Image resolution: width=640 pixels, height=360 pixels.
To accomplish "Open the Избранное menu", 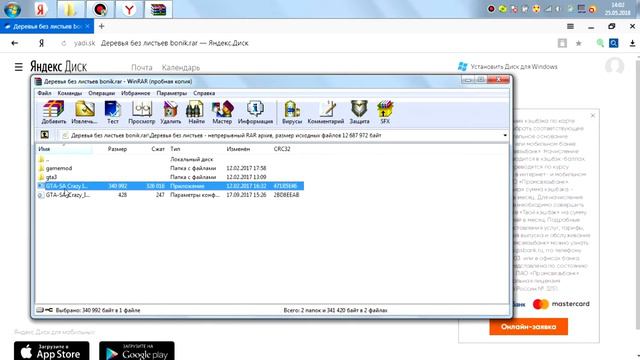I will click(x=136, y=93).
